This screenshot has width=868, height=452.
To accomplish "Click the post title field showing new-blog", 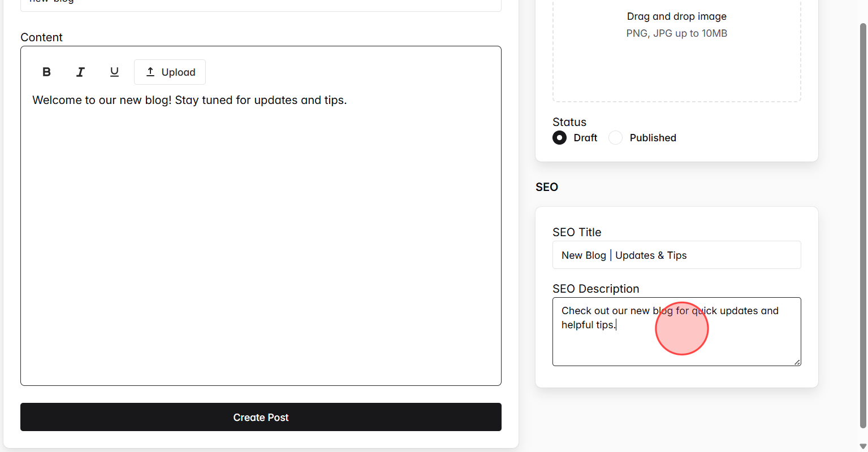I will tap(260, 3).
